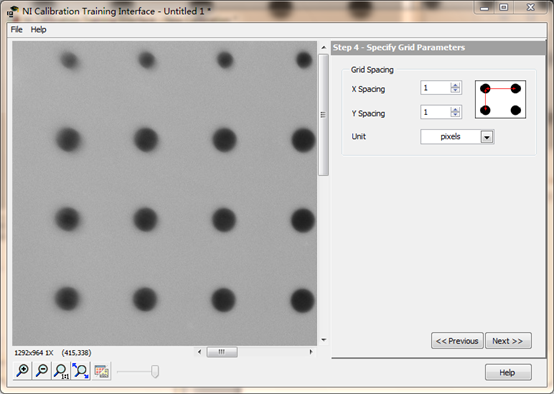This screenshot has width=554, height=394.
Task: Click the grid spacing diagram preview
Action: pos(500,99)
